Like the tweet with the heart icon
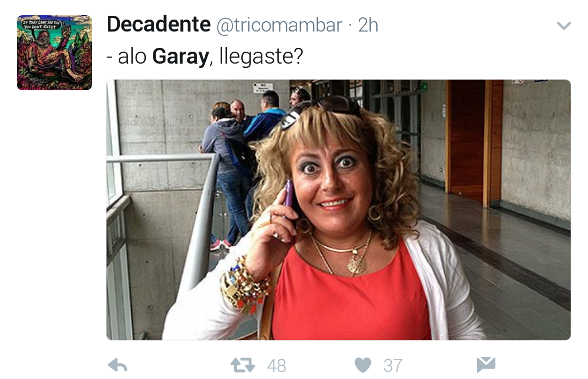The image size is (588, 379). 363,365
